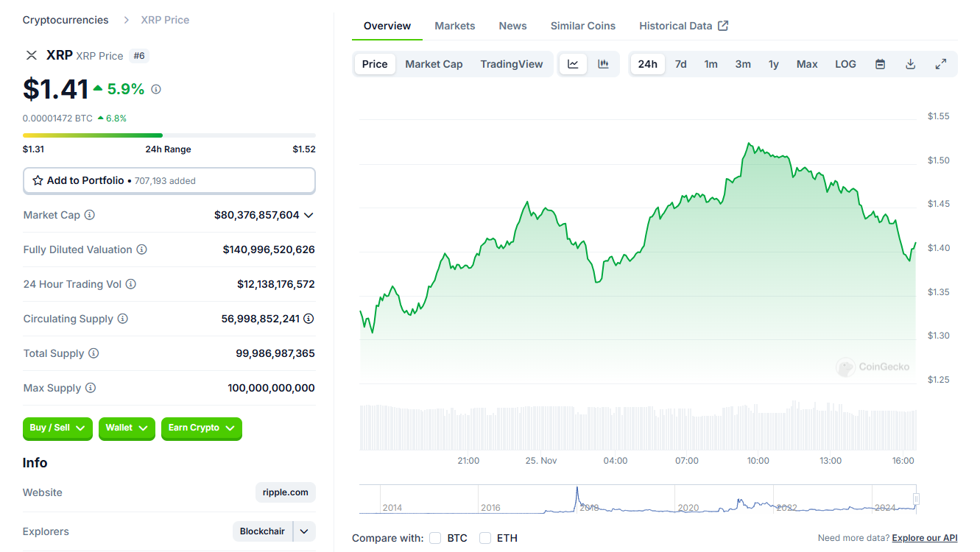The height and width of the screenshot is (552, 980).
Task: Select 24h time range
Action: tap(648, 64)
